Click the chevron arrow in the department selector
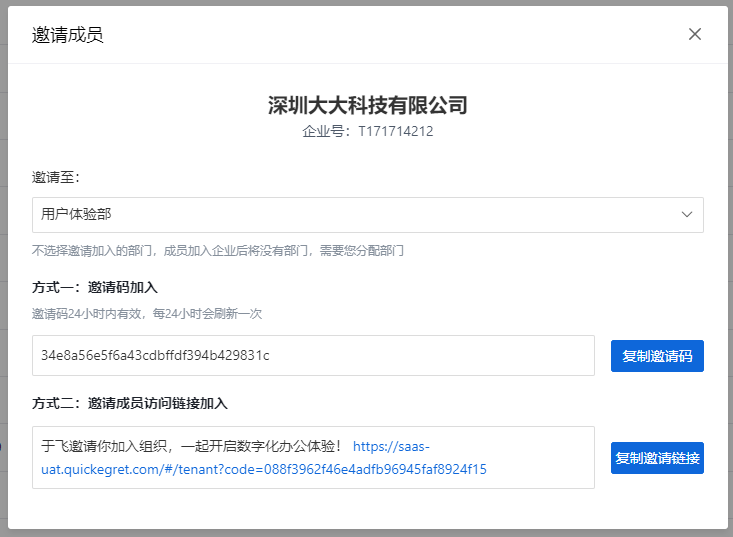Screen dimensions: 733x537 pos(687,214)
